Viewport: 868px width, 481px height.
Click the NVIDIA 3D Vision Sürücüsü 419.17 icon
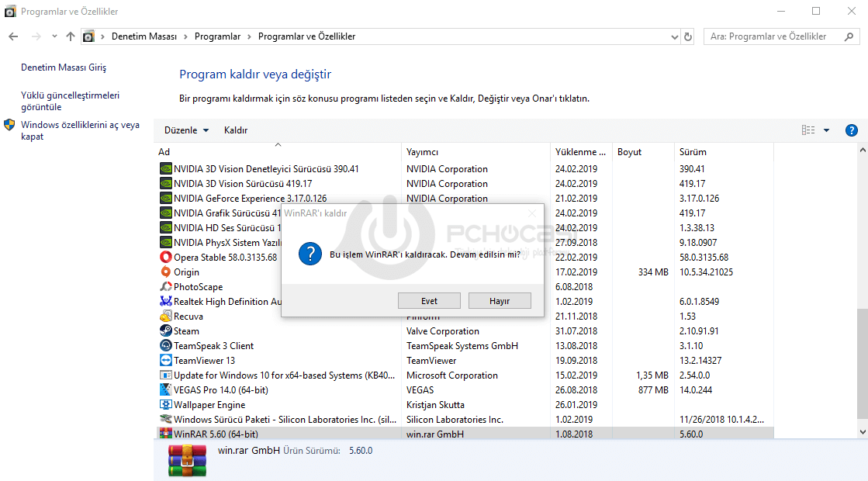tap(165, 183)
